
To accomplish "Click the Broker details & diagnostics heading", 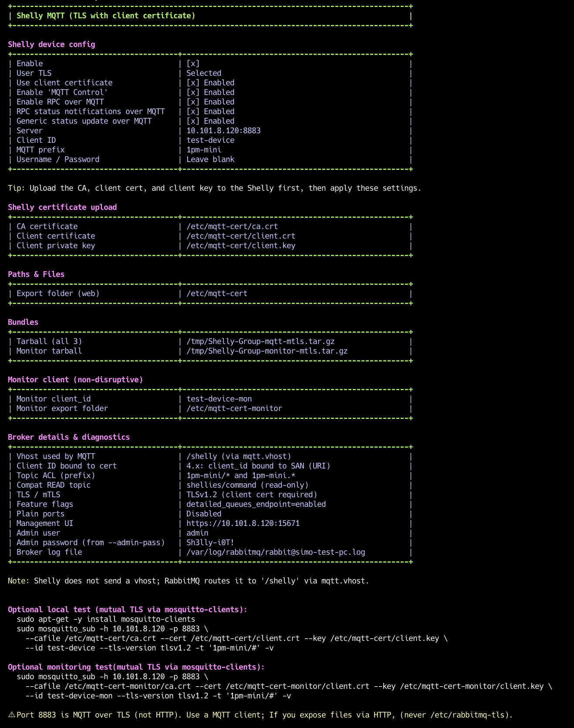I will pos(69,437).
